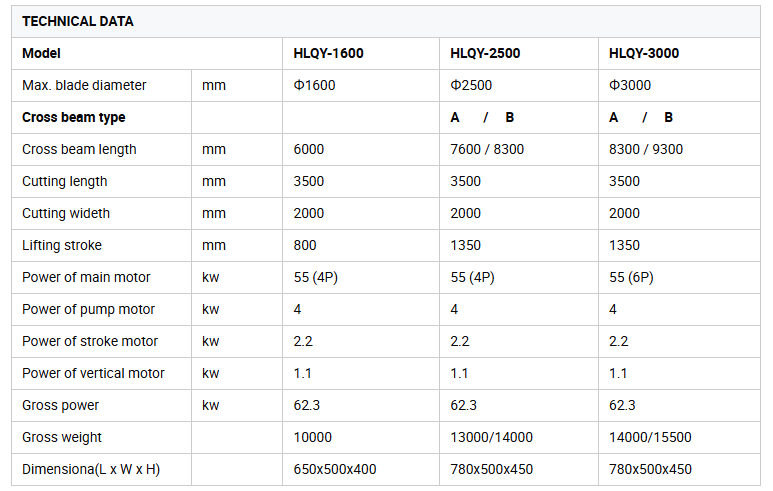The height and width of the screenshot is (491, 773).
Task: Click the Cutting length row label
Action: pyautogui.click(x=64, y=181)
